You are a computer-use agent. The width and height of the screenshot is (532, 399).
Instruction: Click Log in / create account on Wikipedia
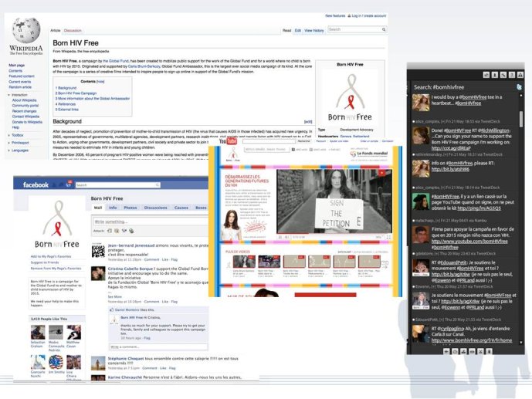pos(369,15)
